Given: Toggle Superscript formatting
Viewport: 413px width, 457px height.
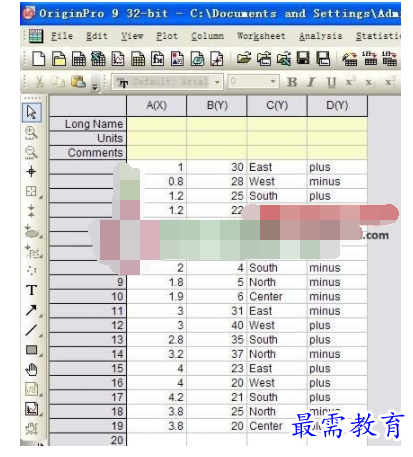Looking at the screenshot, I should (351, 82).
